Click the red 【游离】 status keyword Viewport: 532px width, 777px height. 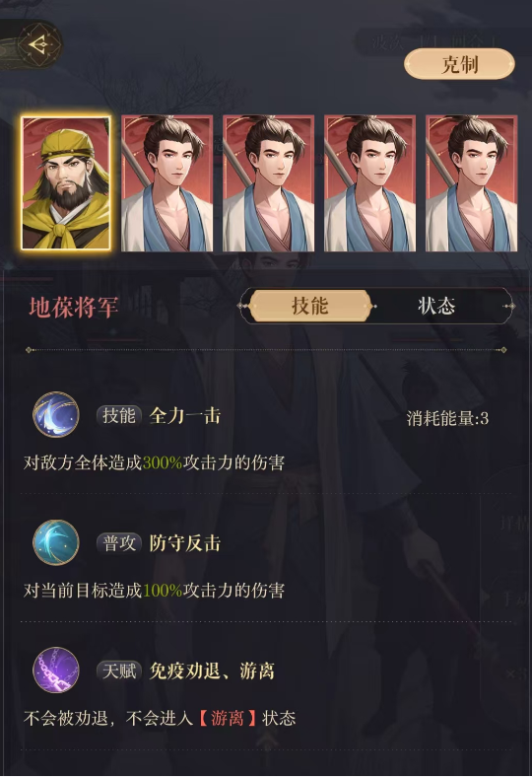(228, 718)
